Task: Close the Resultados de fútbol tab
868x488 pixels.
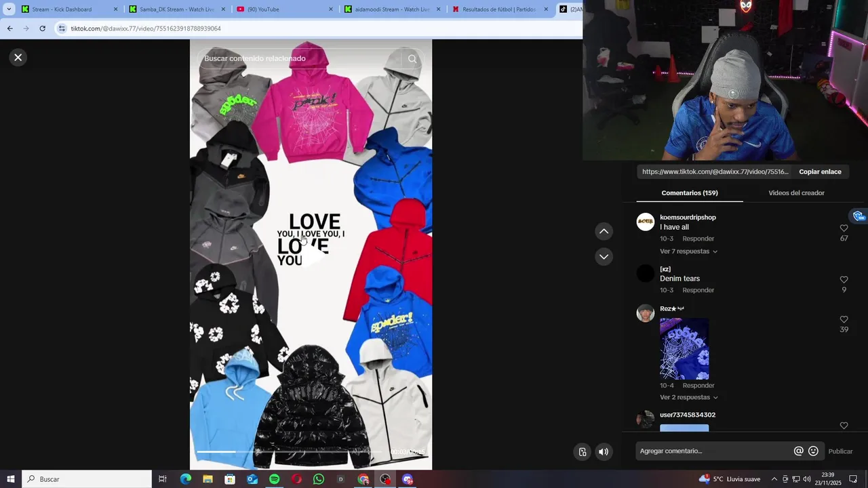Action: (x=546, y=9)
